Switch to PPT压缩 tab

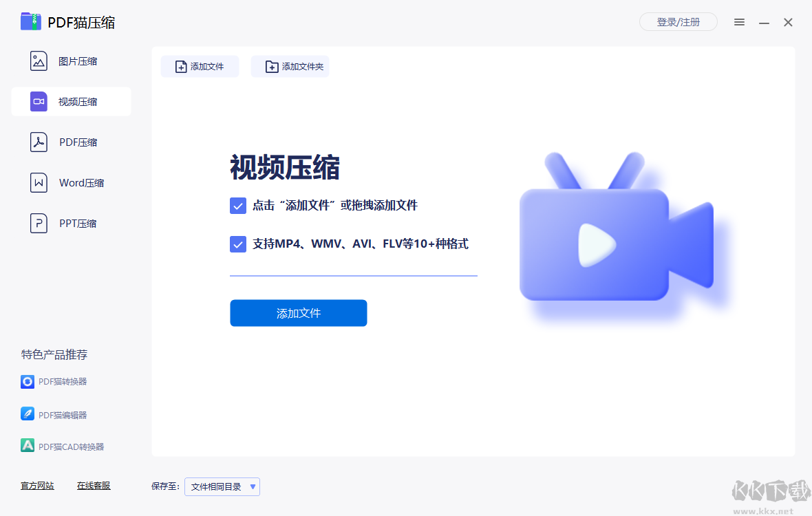(x=72, y=223)
